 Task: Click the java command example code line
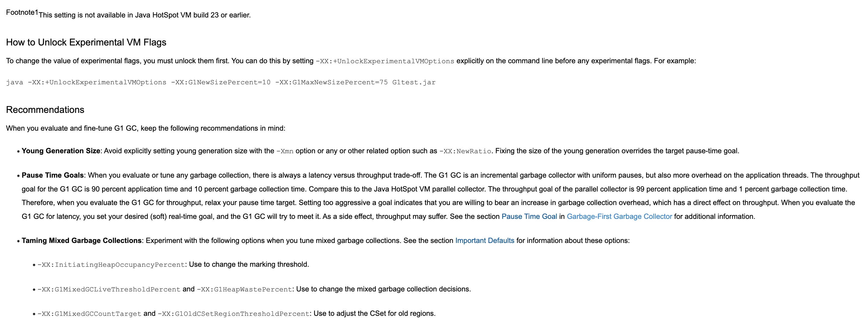point(221,82)
